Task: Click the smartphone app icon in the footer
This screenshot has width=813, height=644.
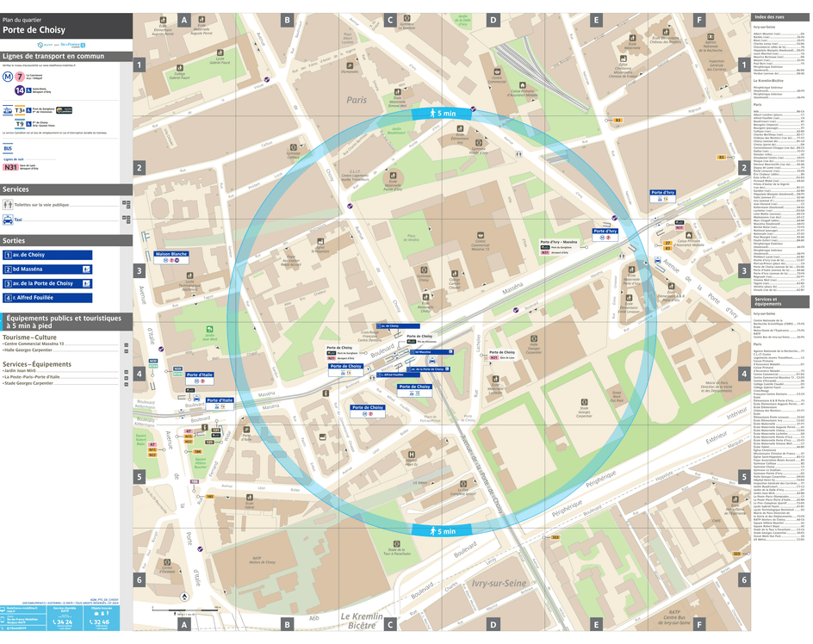Action: (x=3, y=620)
